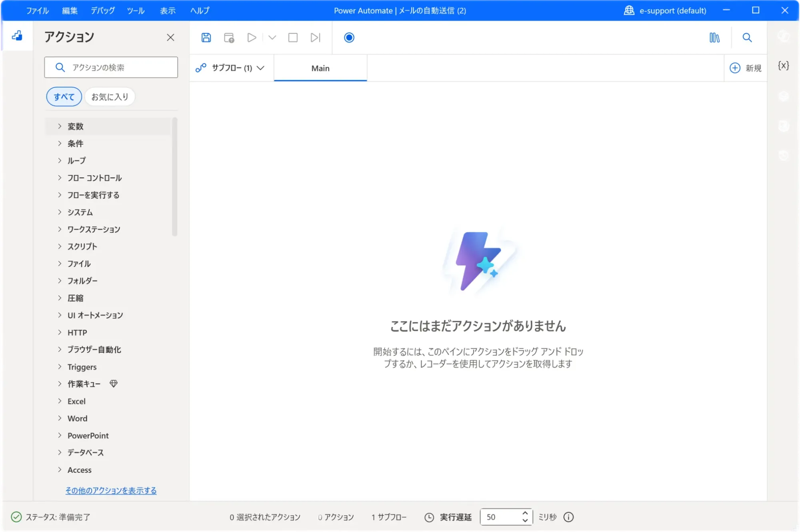The width and height of the screenshot is (800, 532).
Task: Select the お気に入り filter
Action: [110, 97]
